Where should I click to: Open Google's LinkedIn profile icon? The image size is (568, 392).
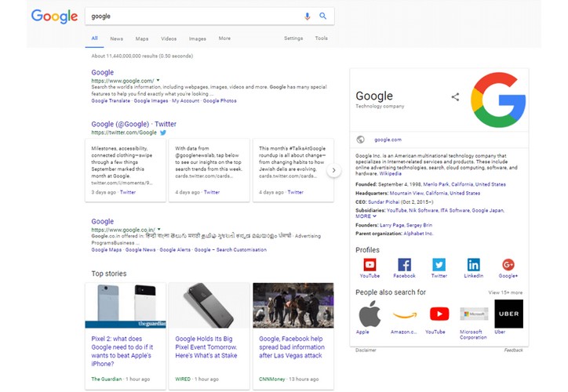(x=473, y=264)
